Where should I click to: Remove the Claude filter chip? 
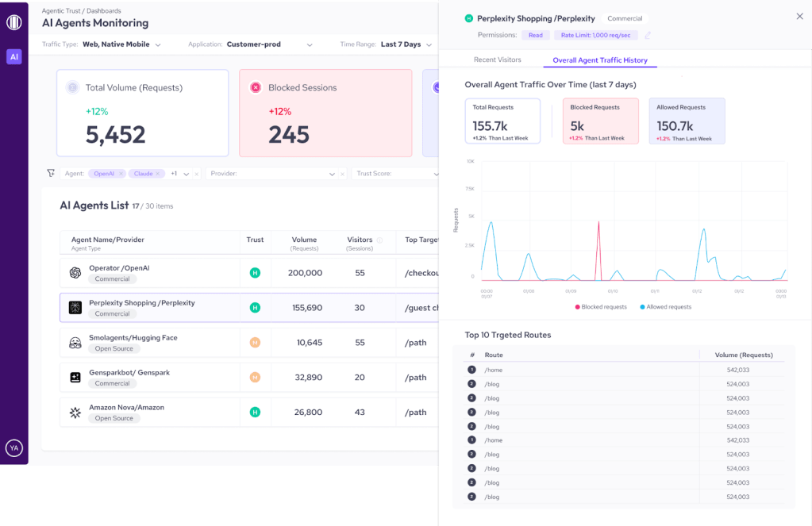(158, 174)
